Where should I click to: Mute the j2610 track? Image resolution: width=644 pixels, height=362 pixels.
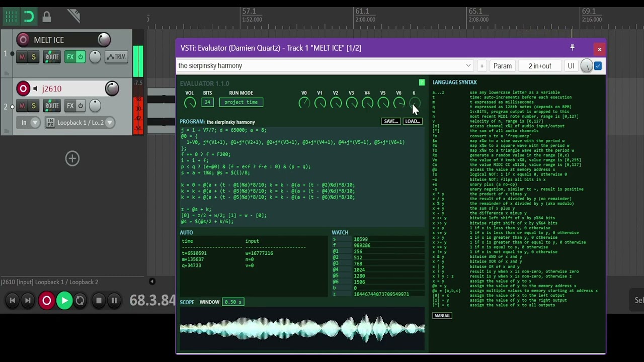[x=22, y=106]
